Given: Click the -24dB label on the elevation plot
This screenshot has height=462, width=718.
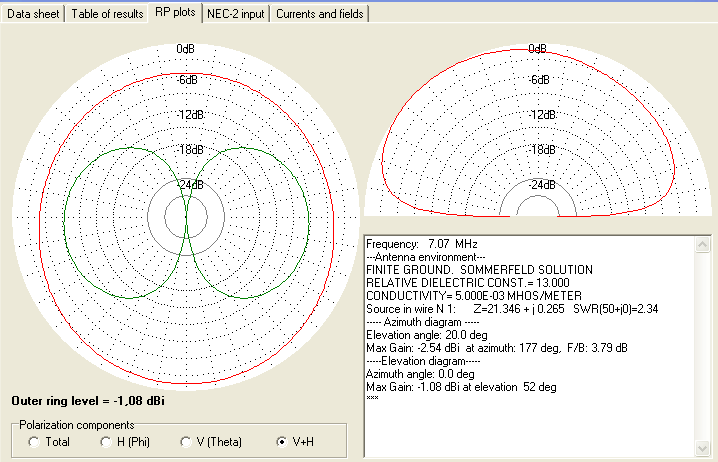Looking at the screenshot, I should (541, 185).
